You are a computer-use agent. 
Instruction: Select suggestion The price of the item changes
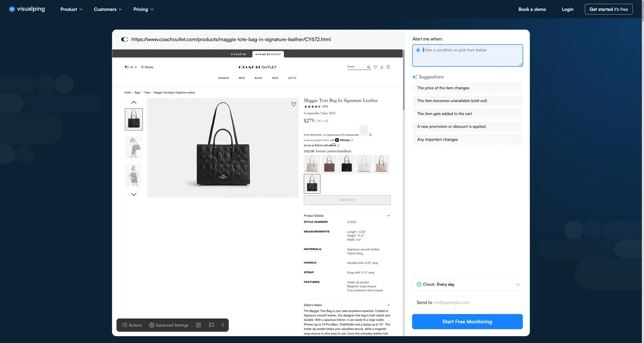pos(467,88)
